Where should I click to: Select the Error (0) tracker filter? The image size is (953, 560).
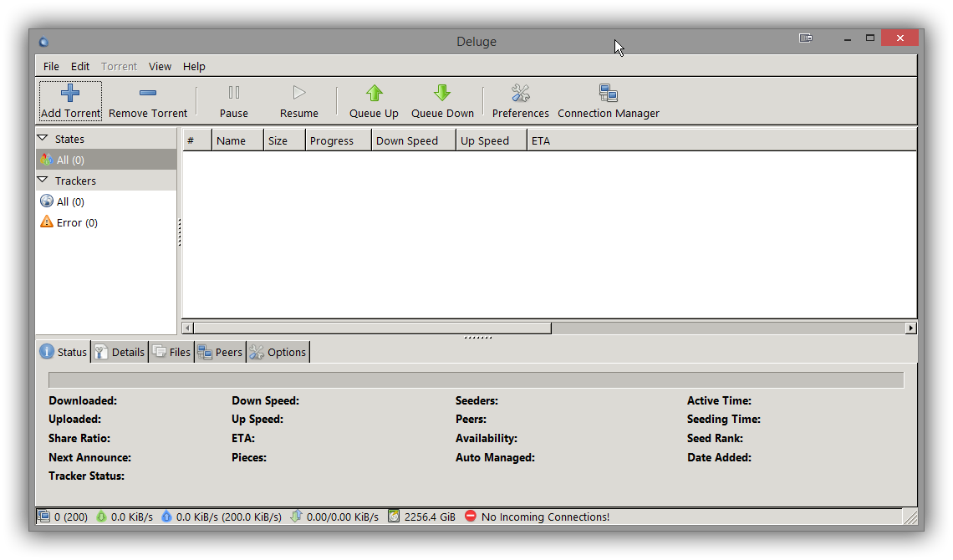(106, 223)
